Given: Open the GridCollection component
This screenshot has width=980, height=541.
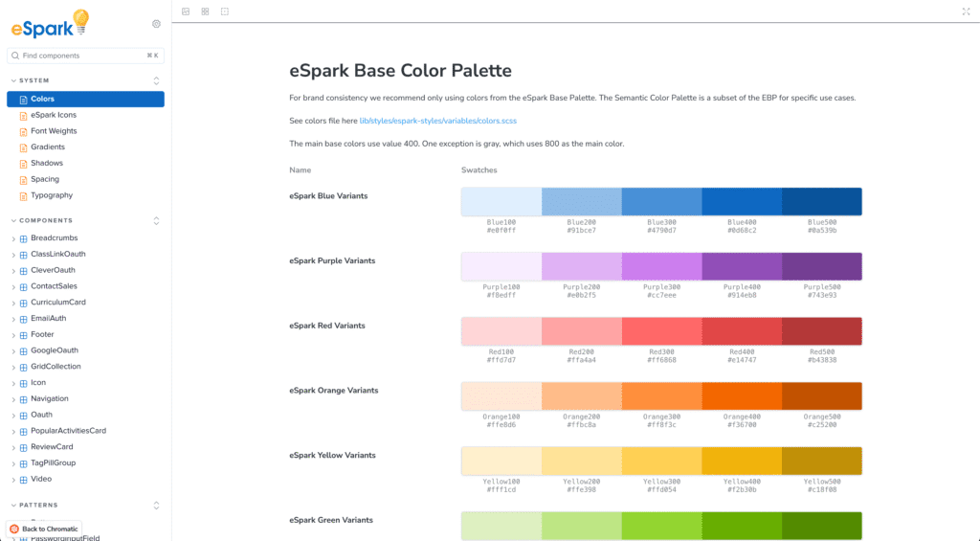Looking at the screenshot, I should pos(56,367).
